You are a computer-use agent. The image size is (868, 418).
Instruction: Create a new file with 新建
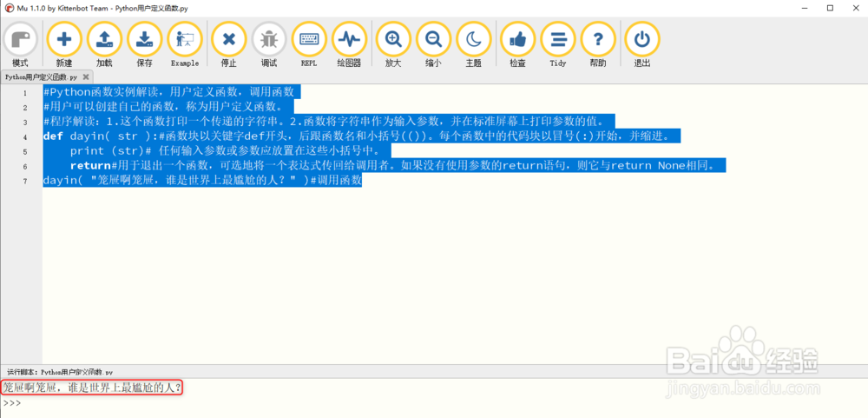[64, 44]
